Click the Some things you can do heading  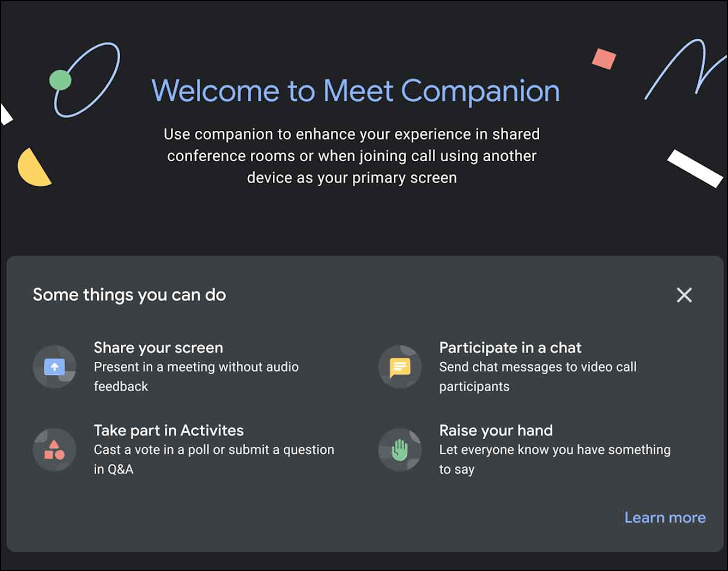coord(130,295)
